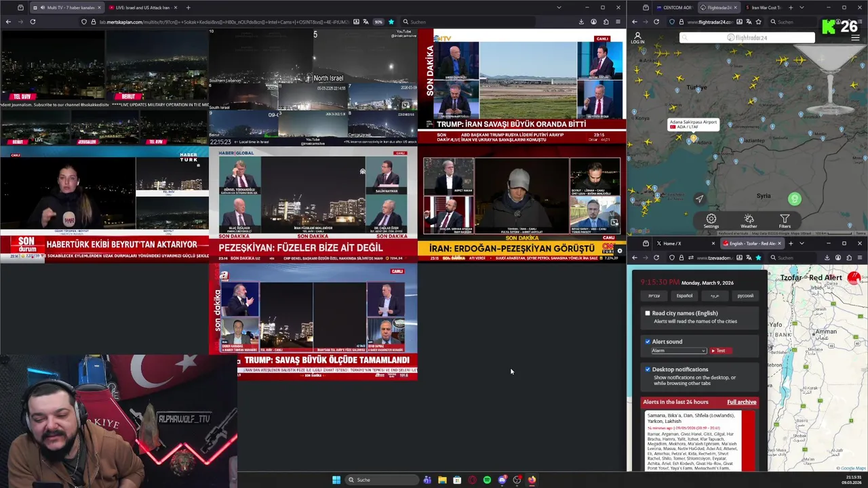Open Flightradar24 Filters funnel
The height and width of the screenshot is (488, 868).
785,221
